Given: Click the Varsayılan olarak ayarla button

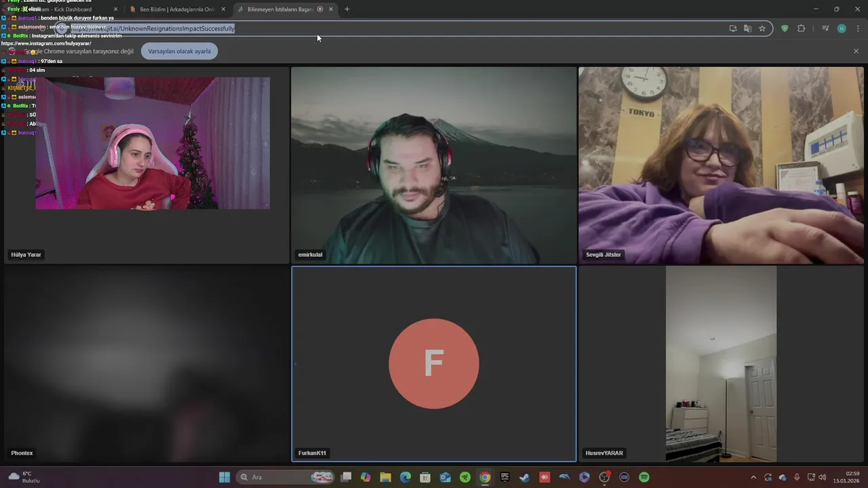Looking at the screenshot, I should [180, 52].
